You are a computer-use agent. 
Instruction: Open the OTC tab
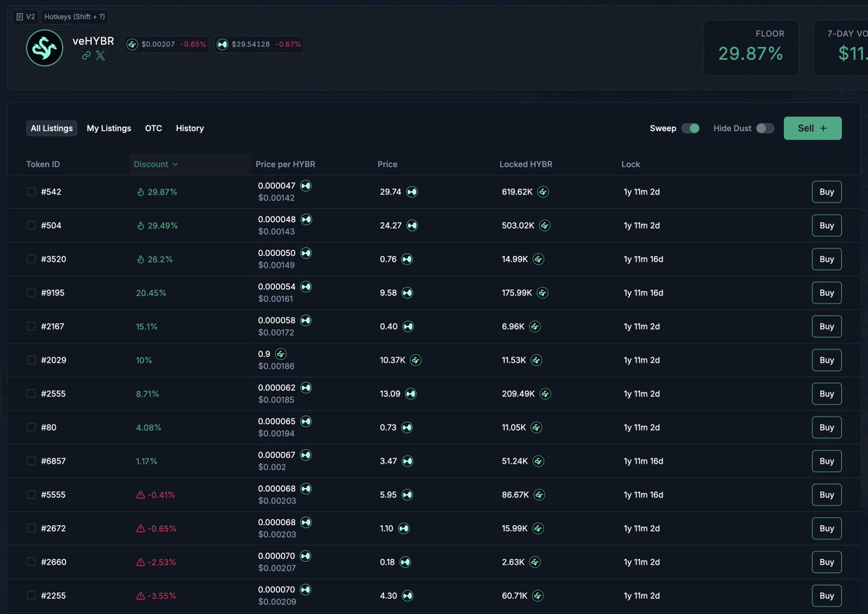pyautogui.click(x=153, y=128)
